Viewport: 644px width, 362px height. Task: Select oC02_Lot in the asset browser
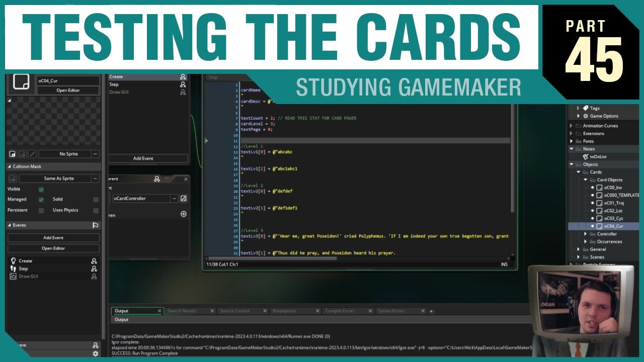[613, 211]
